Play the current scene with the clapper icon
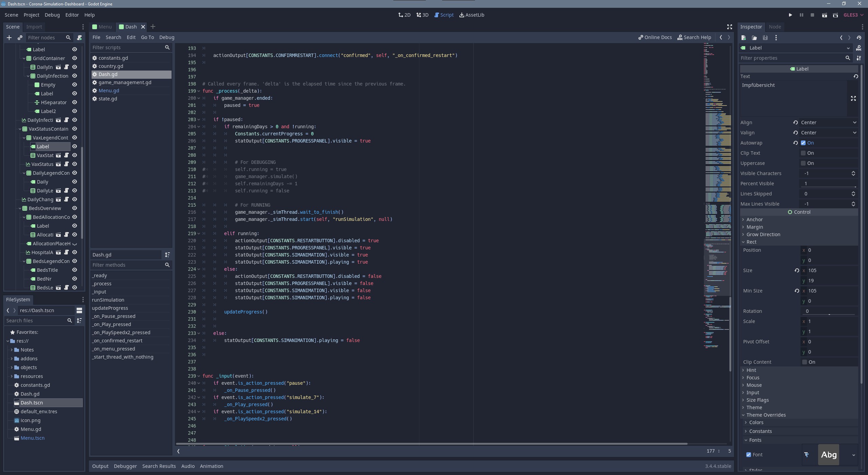 tap(824, 15)
